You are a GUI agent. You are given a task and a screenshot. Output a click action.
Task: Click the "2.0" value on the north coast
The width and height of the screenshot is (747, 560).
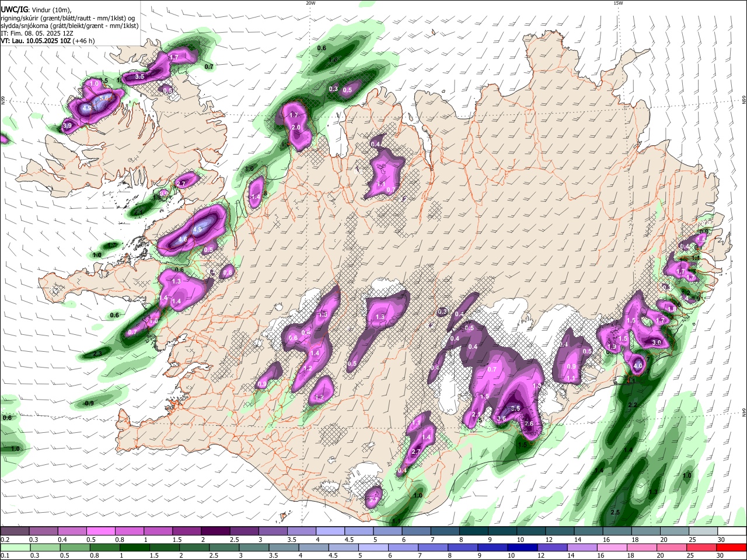[x=296, y=127]
